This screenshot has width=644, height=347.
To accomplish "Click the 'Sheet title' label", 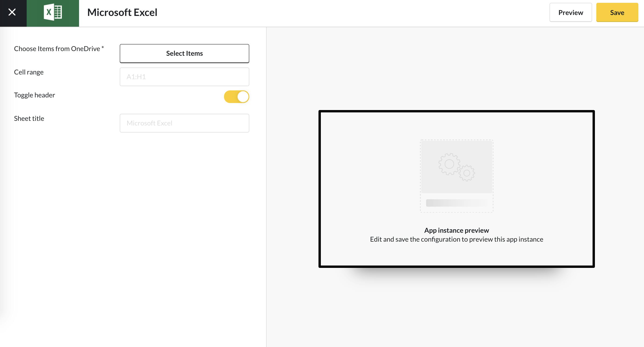I will point(29,118).
